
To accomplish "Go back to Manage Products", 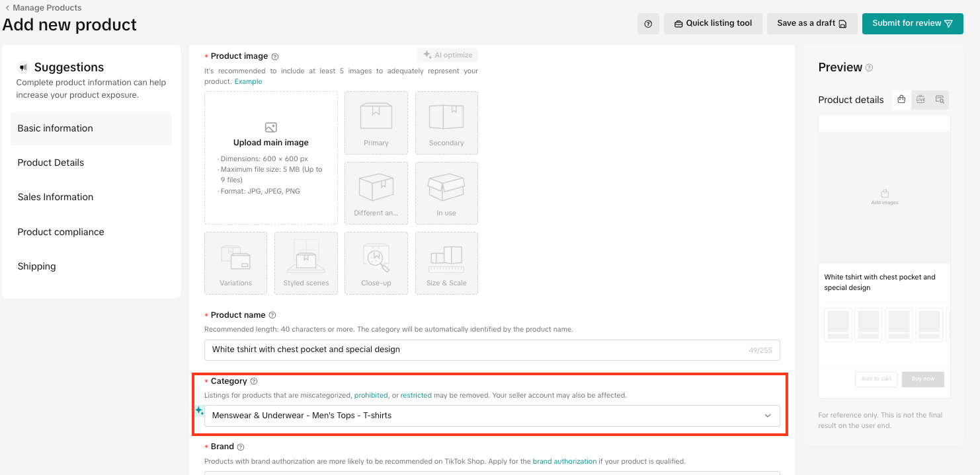I will coord(43,8).
